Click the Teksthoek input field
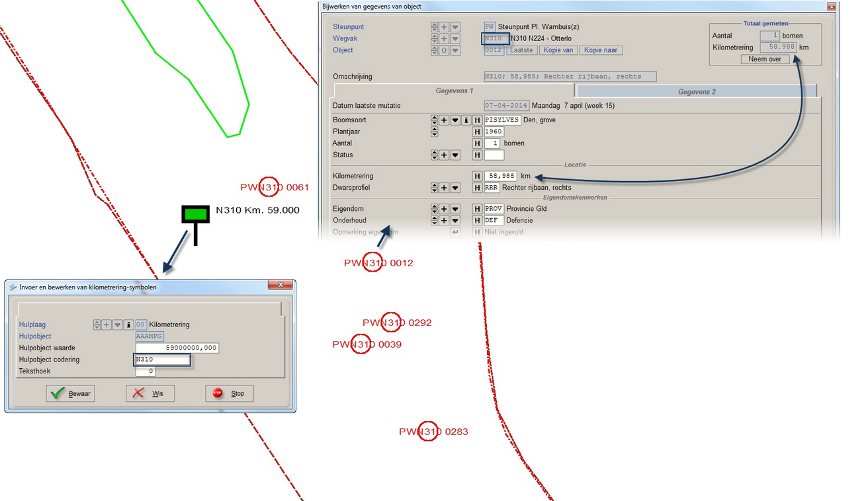Viewport: 868px width, 501px height. [x=146, y=371]
